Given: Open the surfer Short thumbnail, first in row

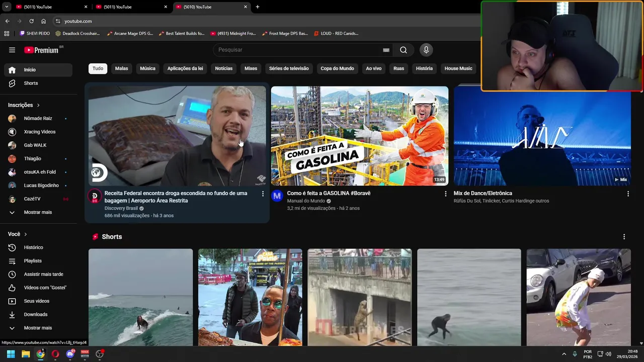Looking at the screenshot, I should [140, 297].
